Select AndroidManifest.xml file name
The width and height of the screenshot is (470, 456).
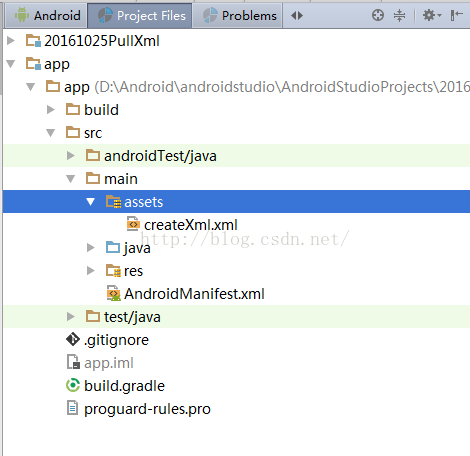pos(194,294)
